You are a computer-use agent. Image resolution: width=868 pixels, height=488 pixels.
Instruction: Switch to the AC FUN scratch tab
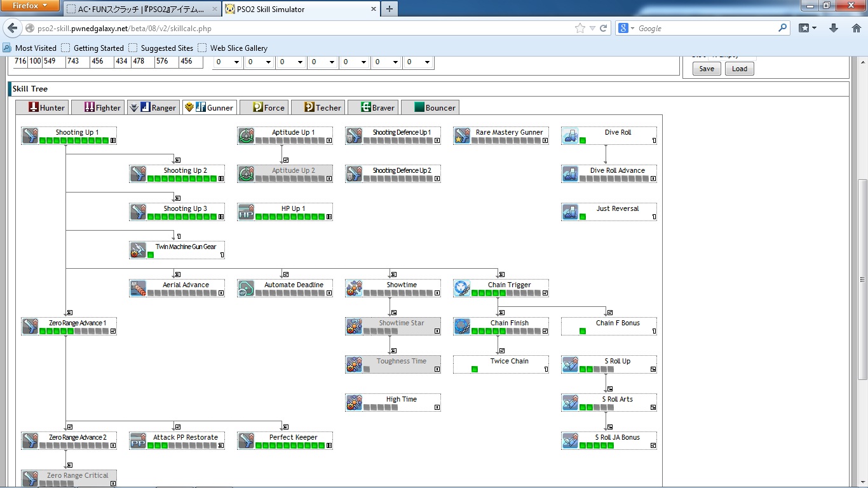[x=142, y=9]
